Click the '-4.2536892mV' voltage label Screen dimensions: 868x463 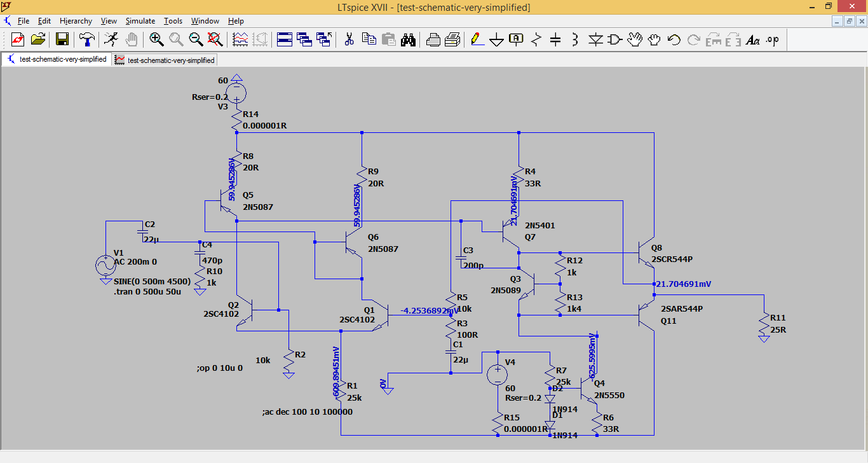tap(430, 311)
